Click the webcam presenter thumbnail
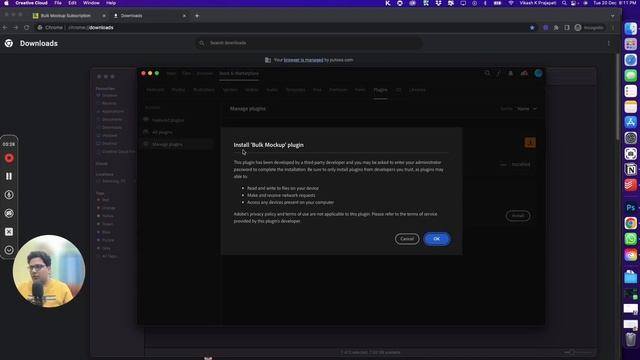This screenshot has width=640, height=360. (x=49, y=271)
